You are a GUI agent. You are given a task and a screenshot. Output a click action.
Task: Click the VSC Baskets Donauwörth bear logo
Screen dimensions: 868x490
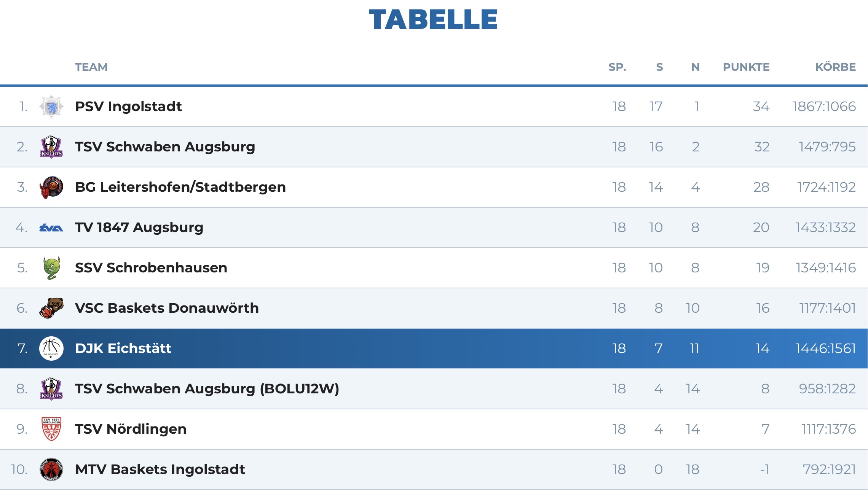pyautogui.click(x=51, y=308)
